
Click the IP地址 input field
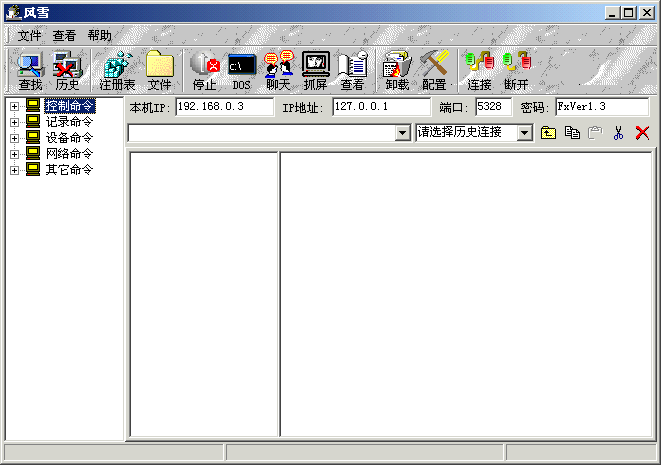click(380, 106)
